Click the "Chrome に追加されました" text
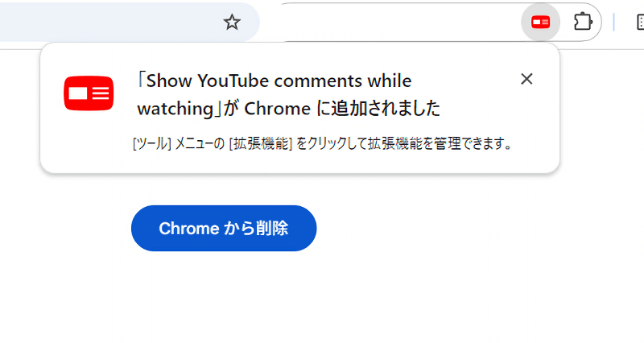The image size is (644, 343). pyautogui.click(x=342, y=109)
